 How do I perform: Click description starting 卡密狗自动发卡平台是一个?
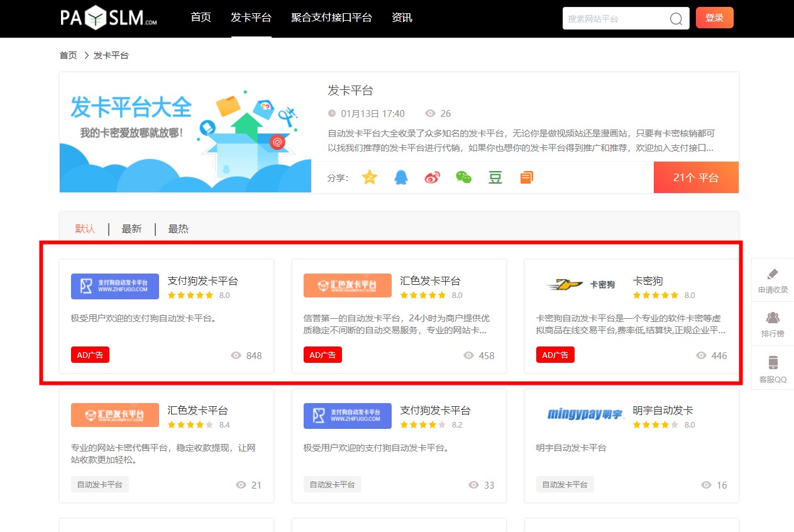coord(632,324)
